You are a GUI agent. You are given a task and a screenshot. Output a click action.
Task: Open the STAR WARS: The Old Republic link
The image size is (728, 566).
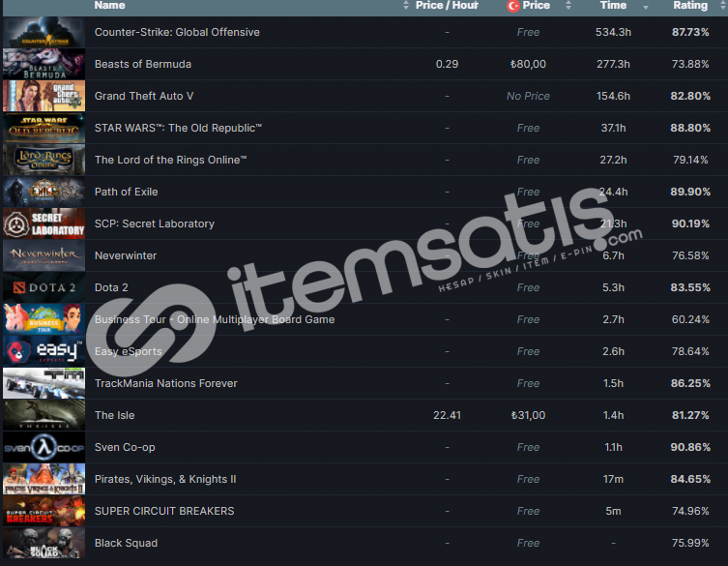coord(178,128)
